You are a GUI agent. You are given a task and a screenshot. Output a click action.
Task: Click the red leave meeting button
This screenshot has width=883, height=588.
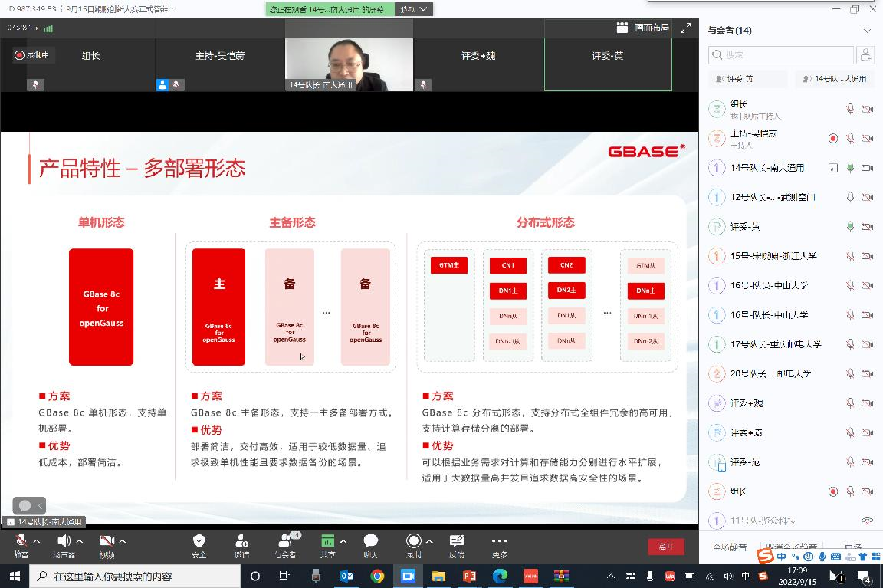click(666, 547)
